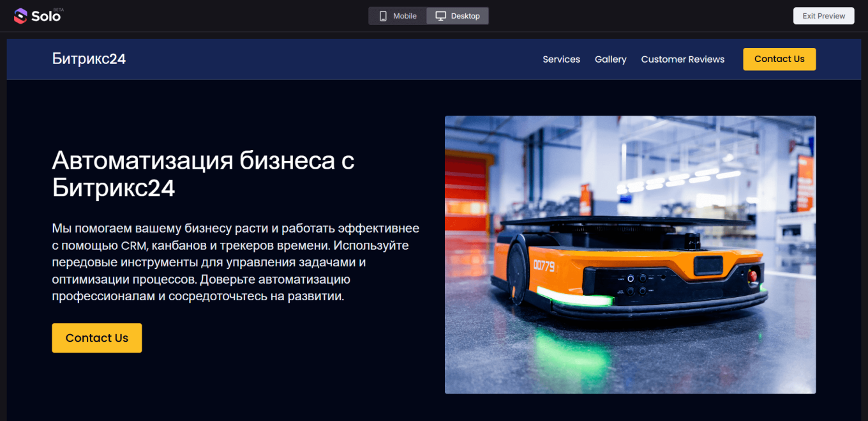Viewport: 868px width, 421px height.
Task: Open the Gallery section from navigation
Action: (x=610, y=59)
